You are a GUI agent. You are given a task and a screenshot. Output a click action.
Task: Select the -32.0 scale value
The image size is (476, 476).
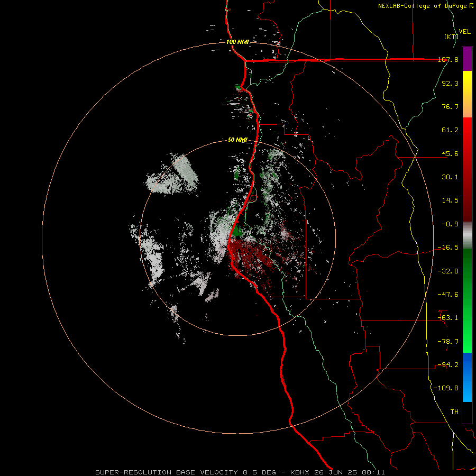point(448,271)
